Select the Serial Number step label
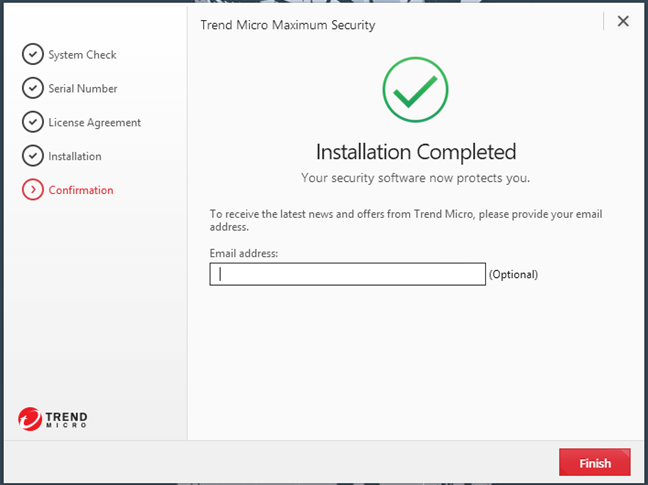This screenshot has height=485, width=648. coord(83,88)
